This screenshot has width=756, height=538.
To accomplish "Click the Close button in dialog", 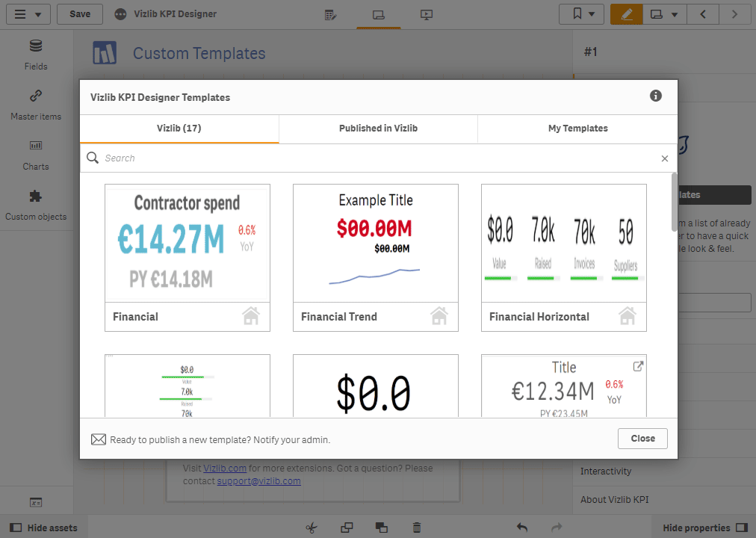I will click(642, 439).
